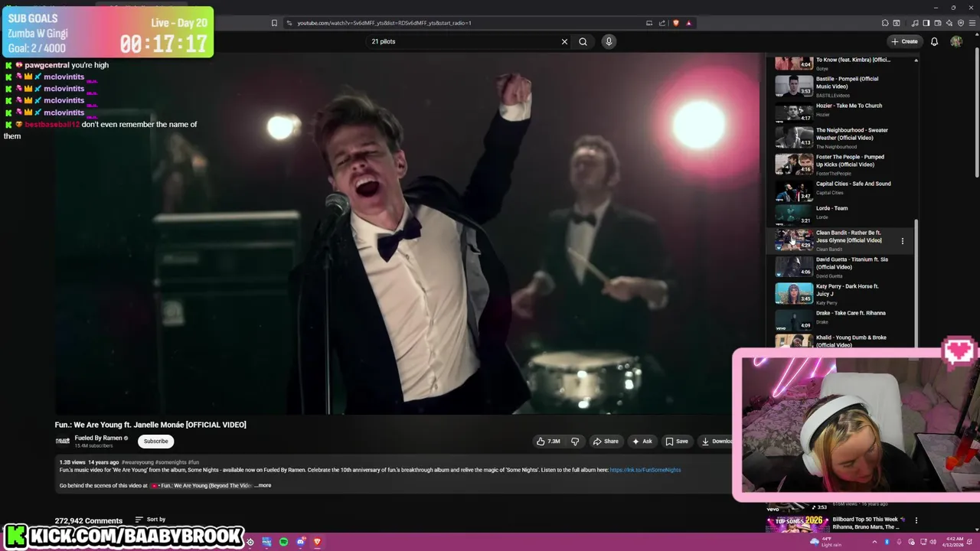The height and width of the screenshot is (551, 980).
Task: Open Brave Shields lion icon
Action: click(x=675, y=23)
